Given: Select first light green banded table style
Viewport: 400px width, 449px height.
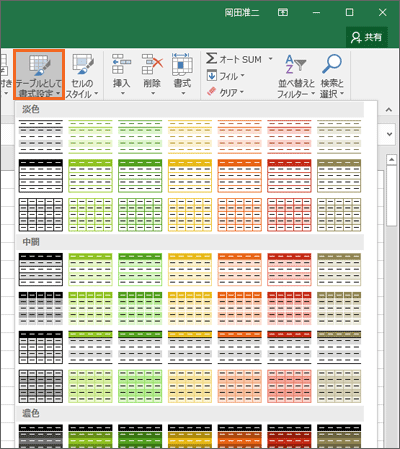Looking at the screenshot, I should point(90,137).
